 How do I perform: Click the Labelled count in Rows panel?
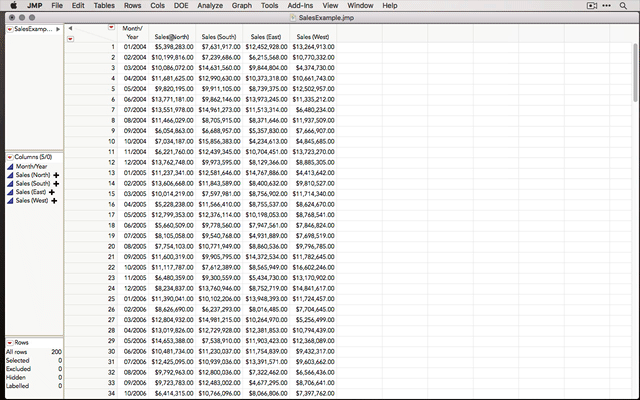coord(60,386)
